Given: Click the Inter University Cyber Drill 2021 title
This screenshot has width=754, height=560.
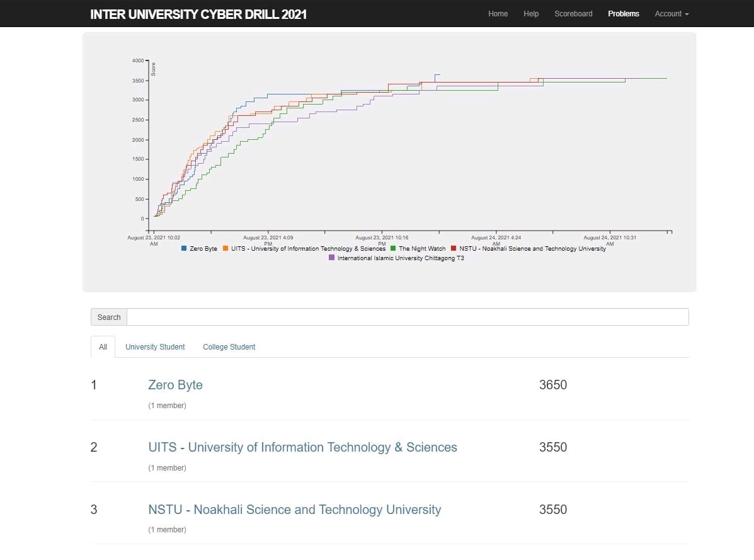Looking at the screenshot, I should pos(198,14).
